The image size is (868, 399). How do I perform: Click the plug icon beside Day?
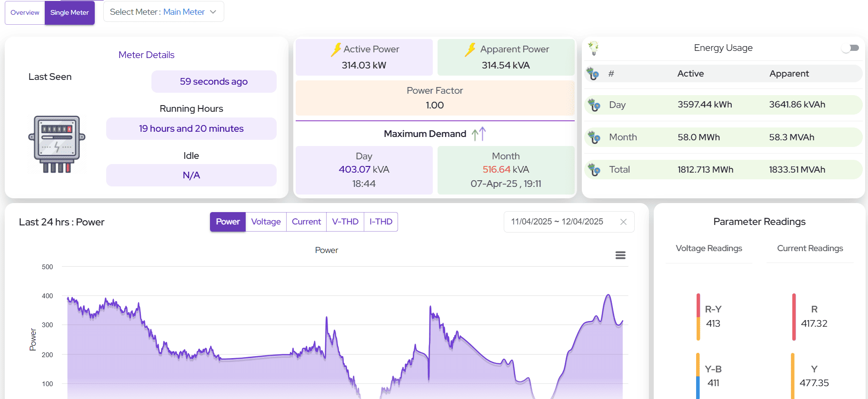594,105
